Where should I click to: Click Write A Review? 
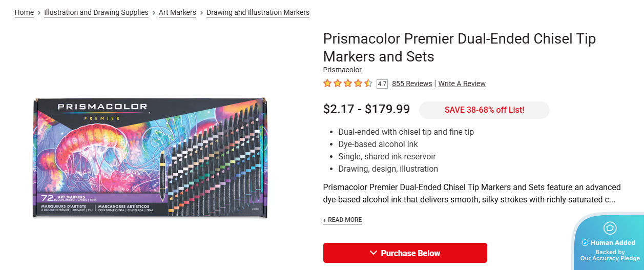(x=462, y=84)
